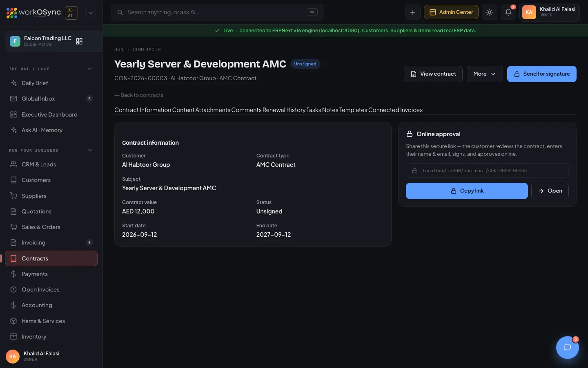Go to Customers in the sidebar
This screenshot has height=368, width=588.
(51, 180)
